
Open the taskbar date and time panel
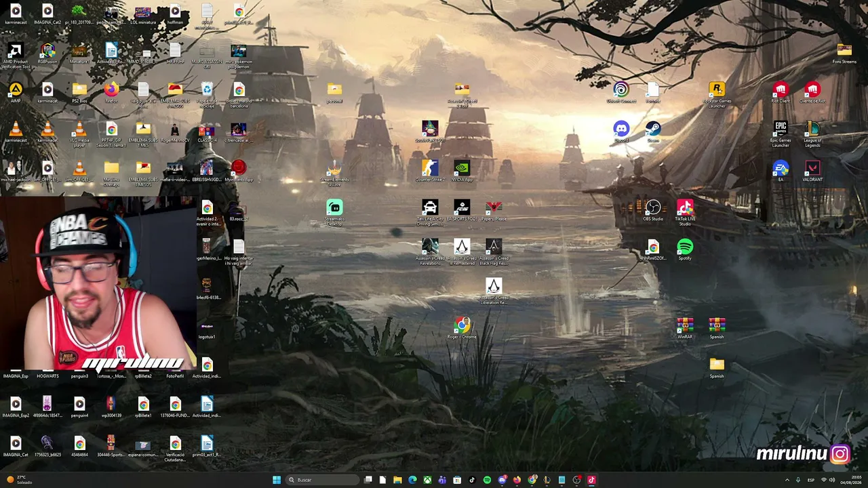tap(851, 480)
